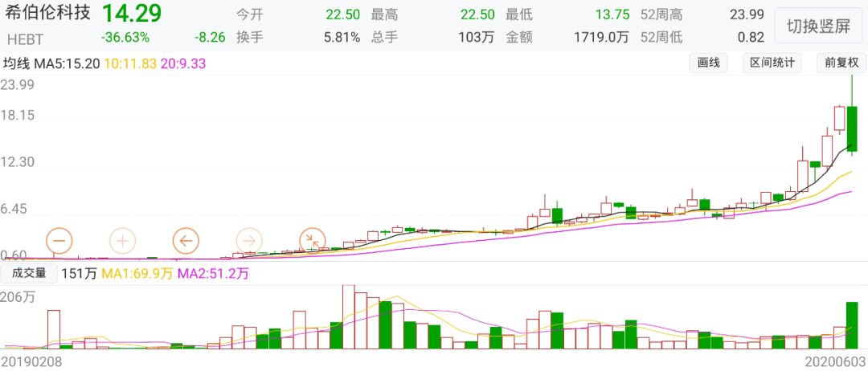Viewport: 868px width, 371px height.
Task: Click the yellow 10:11.83 moving average label
Action: click(x=131, y=63)
